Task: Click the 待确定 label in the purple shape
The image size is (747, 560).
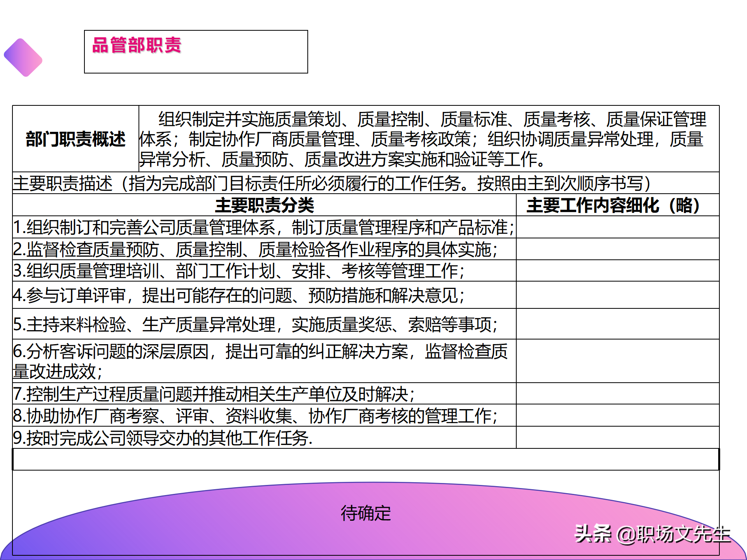Action: click(366, 513)
